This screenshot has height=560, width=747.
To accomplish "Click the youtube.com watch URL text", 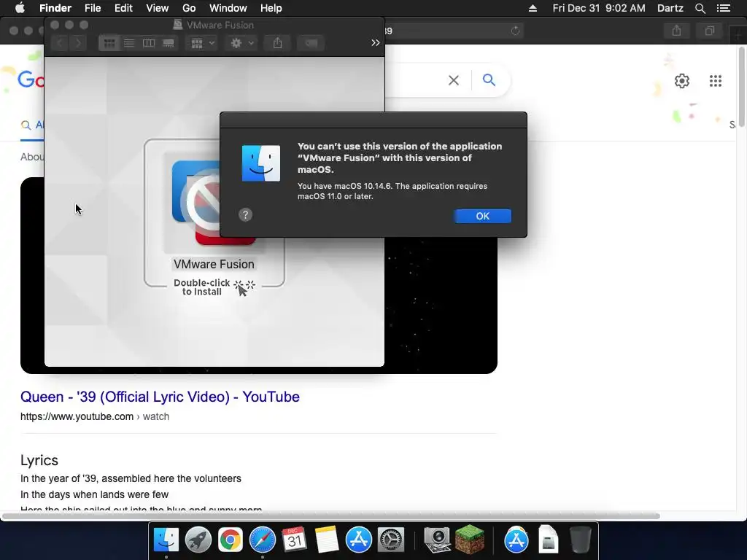I will 95,416.
